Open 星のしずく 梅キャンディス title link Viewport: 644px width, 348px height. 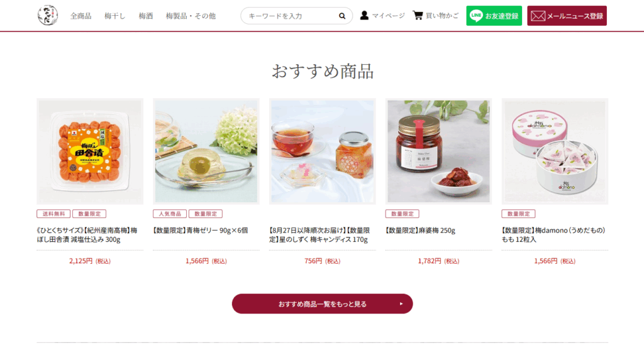coord(319,235)
